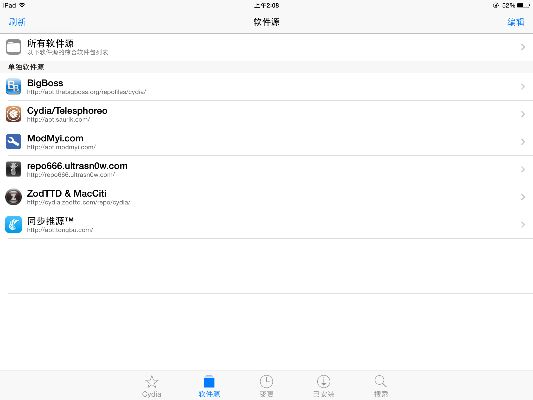
Task: Tap the clock in the status bar
Action: pos(266,5)
